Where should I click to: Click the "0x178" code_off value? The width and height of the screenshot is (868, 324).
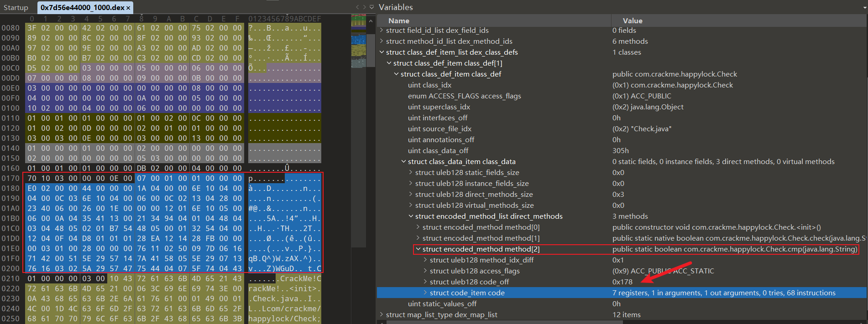coord(622,282)
